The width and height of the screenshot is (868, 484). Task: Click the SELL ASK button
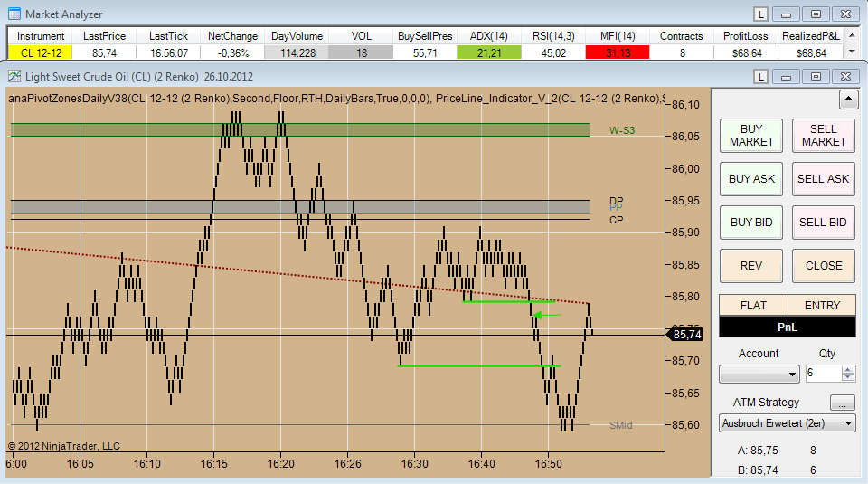(823, 179)
